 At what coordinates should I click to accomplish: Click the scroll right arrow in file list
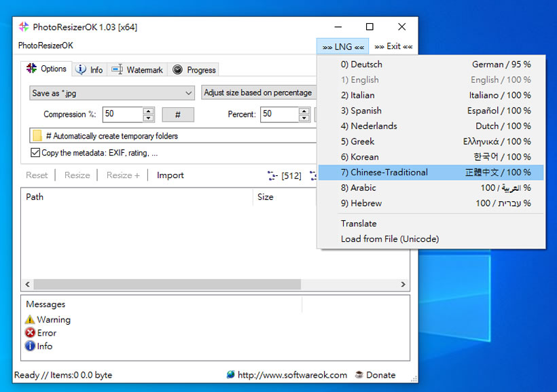(403, 284)
